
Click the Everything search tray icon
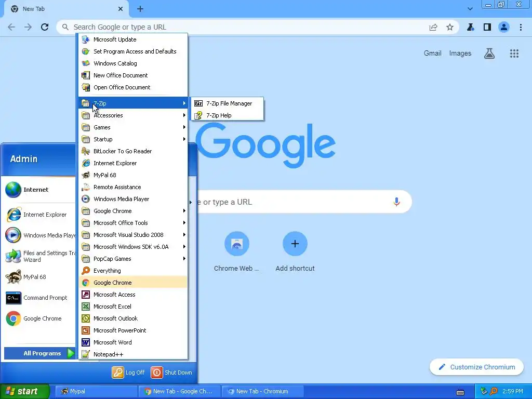[494, 391]
